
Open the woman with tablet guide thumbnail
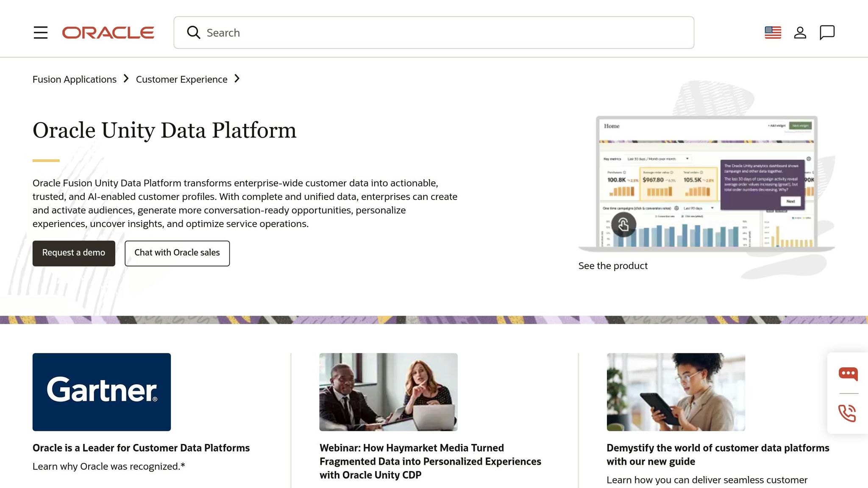click(x=676, y=392)
